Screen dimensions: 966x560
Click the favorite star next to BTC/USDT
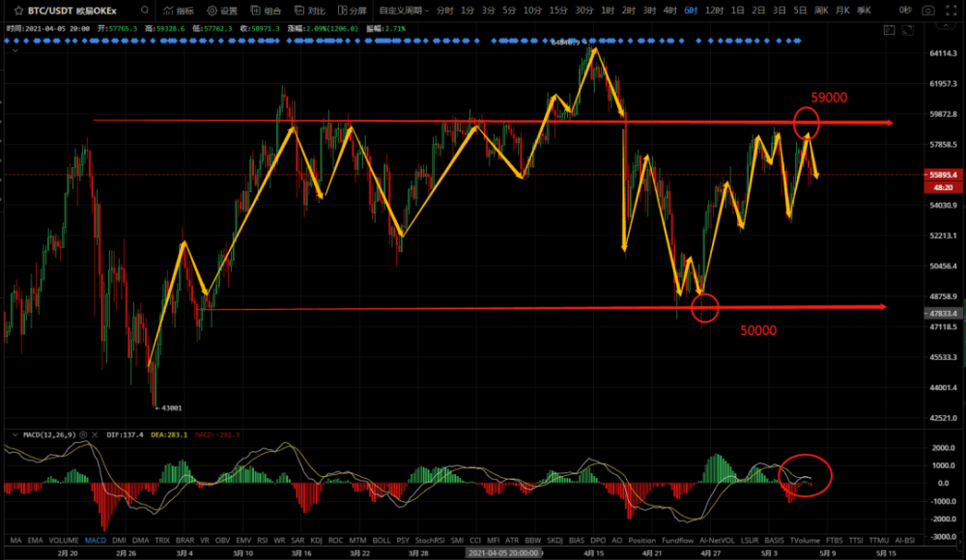[x=17, y=11]
